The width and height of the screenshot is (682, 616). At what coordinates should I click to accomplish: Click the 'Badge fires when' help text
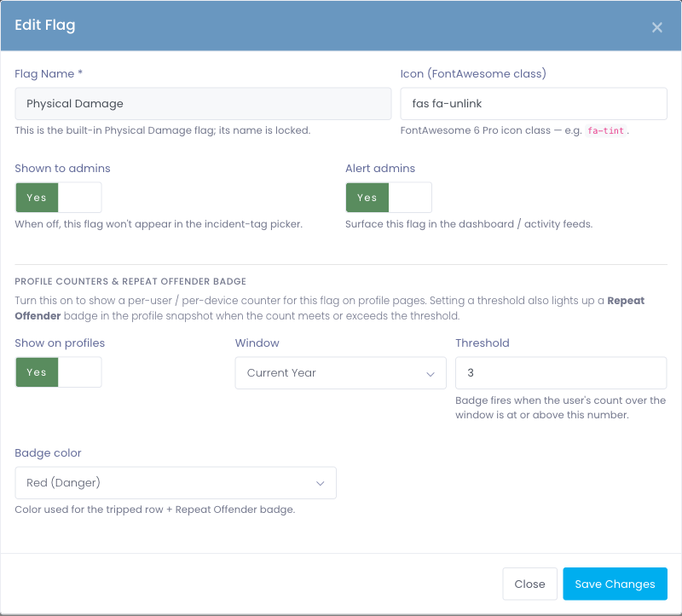click(561, 407)
